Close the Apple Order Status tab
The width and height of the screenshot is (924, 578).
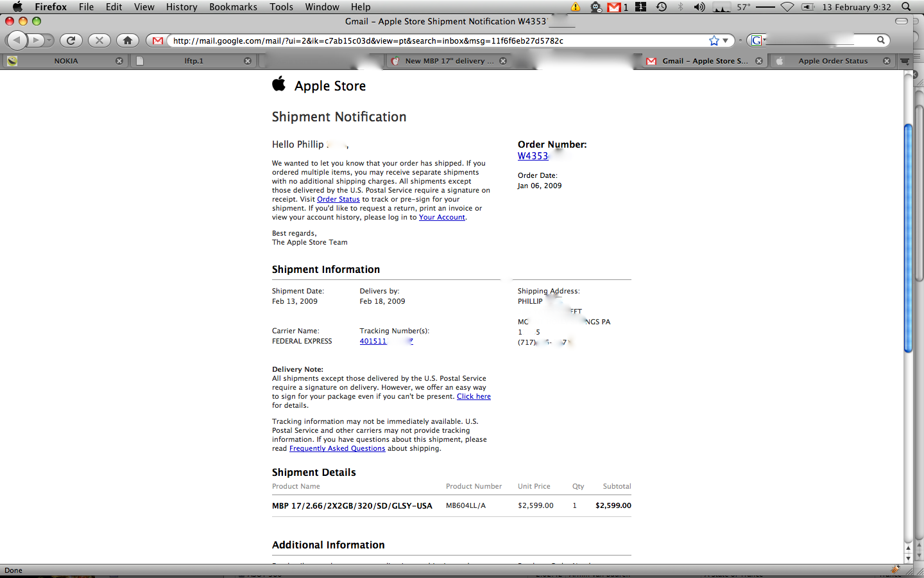[x=887, y=61]
